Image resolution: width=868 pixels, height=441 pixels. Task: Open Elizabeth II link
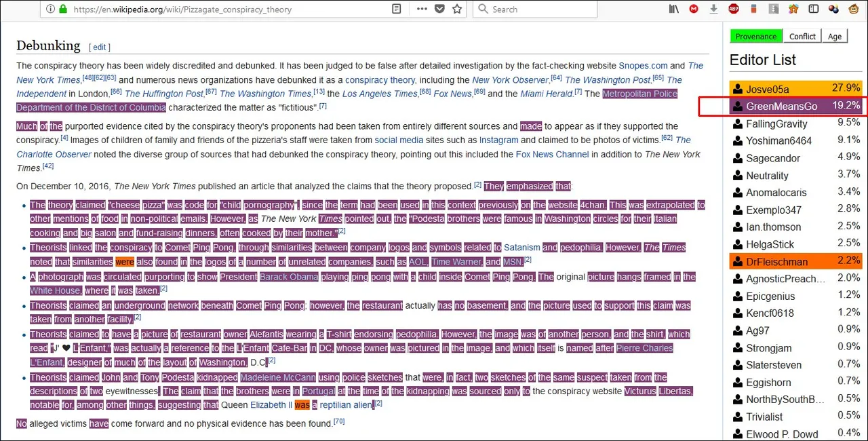271,405
